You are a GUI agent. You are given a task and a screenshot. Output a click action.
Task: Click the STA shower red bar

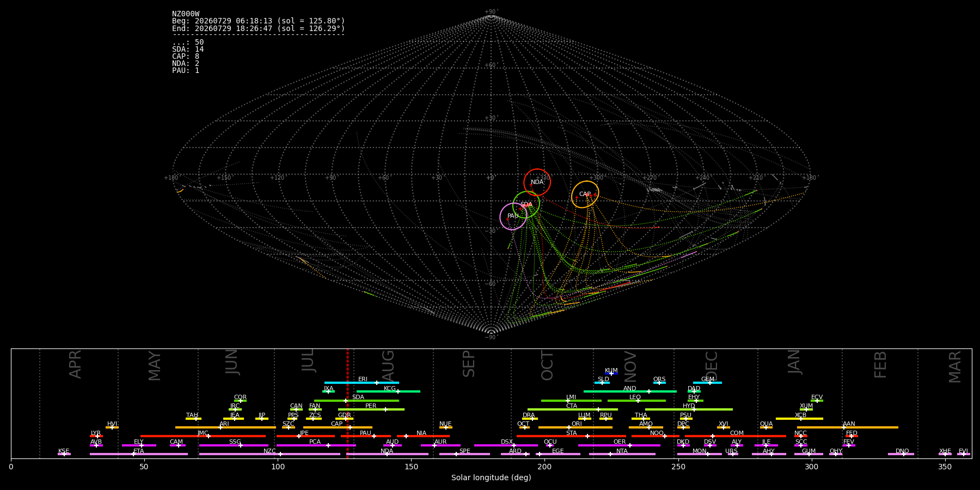[571, 436]
